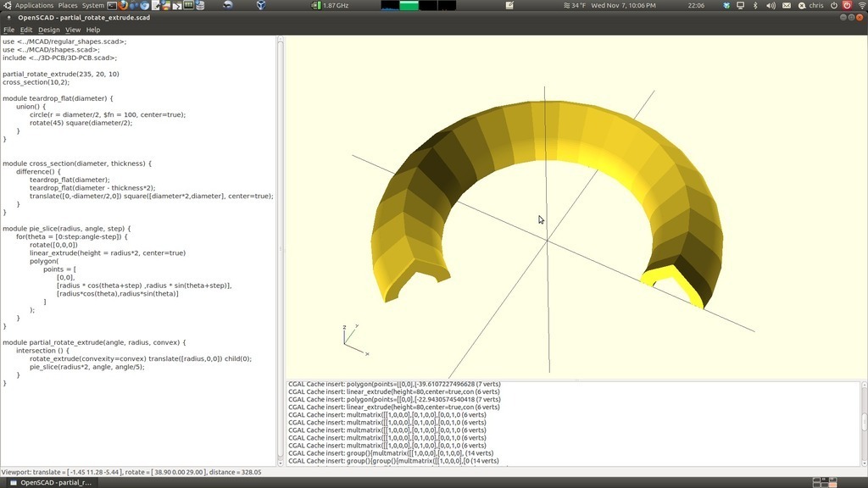Click the Wi-Fi signal icon at top right
The height and width of the screenshot is (488, 868).
coord(862,6)
